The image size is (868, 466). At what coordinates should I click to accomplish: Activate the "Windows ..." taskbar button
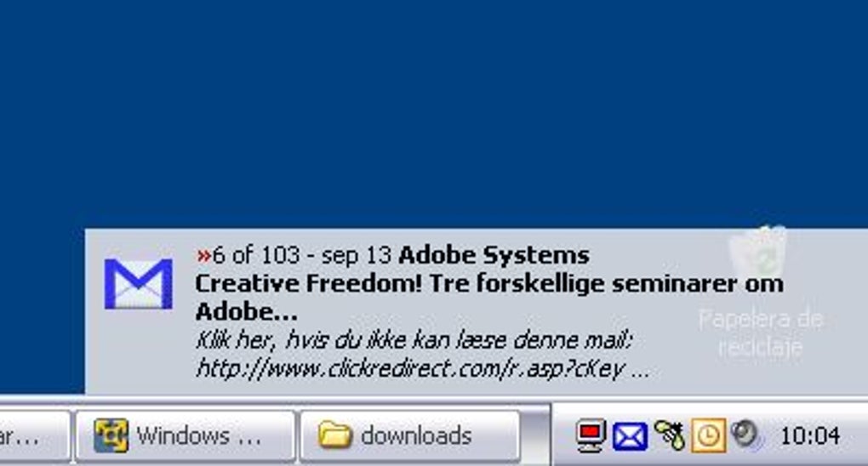tap(185, 435)
